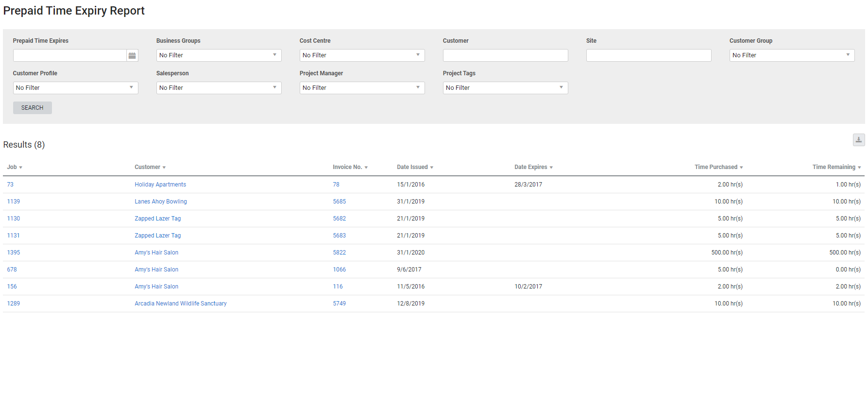Open invoice 5822 link
The height and width of the screenshot is (407, 868).
coord(340,253)
